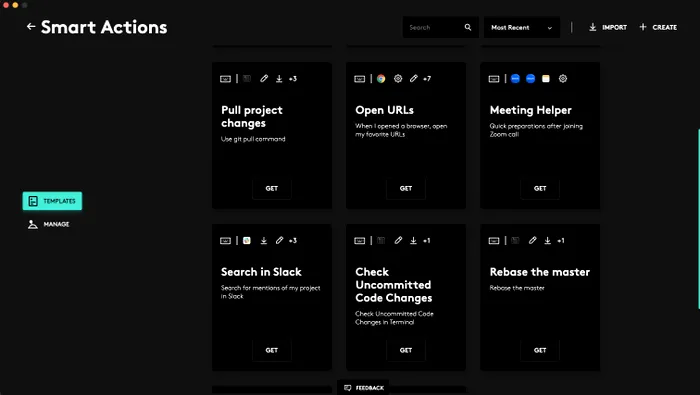Click terminal icon on Rebase the master card

(515, 241)
